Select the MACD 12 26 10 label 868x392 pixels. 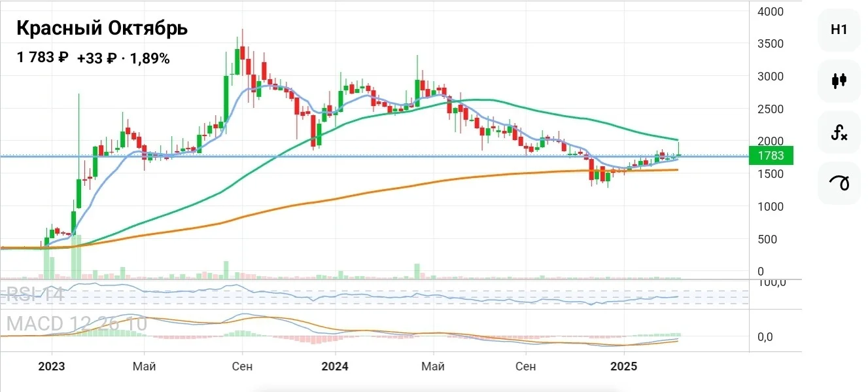pos(77,324)
